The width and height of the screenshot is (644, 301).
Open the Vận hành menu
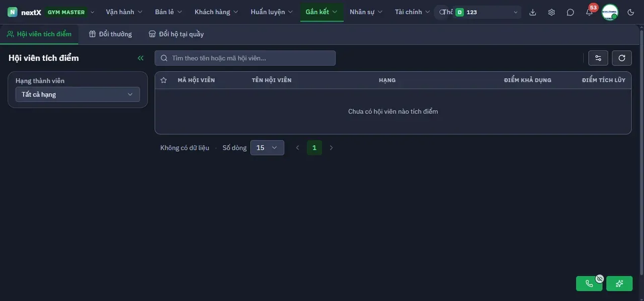point(124,12)
